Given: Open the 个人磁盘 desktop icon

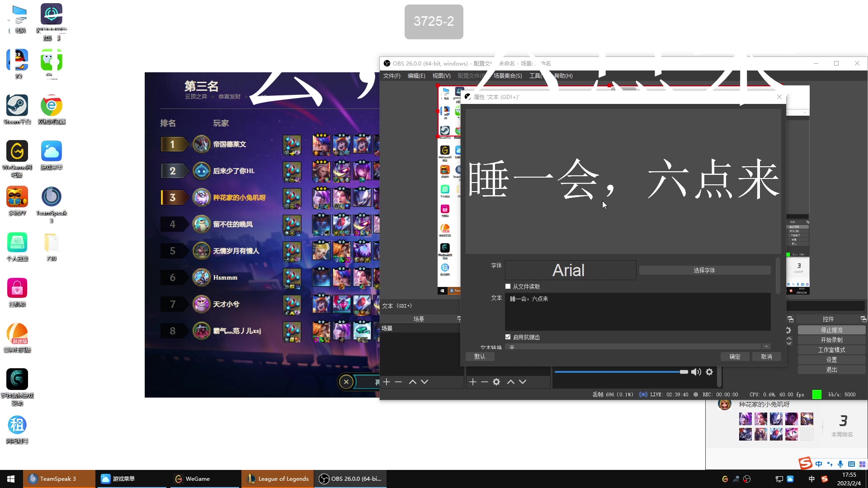Looking at the screenshot, I should (17, 246).
